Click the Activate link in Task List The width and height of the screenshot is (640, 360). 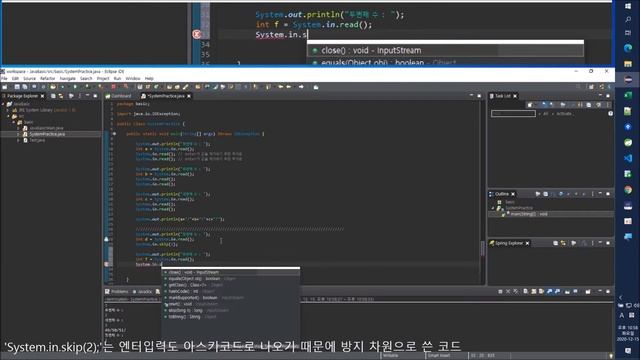point(564,114)
